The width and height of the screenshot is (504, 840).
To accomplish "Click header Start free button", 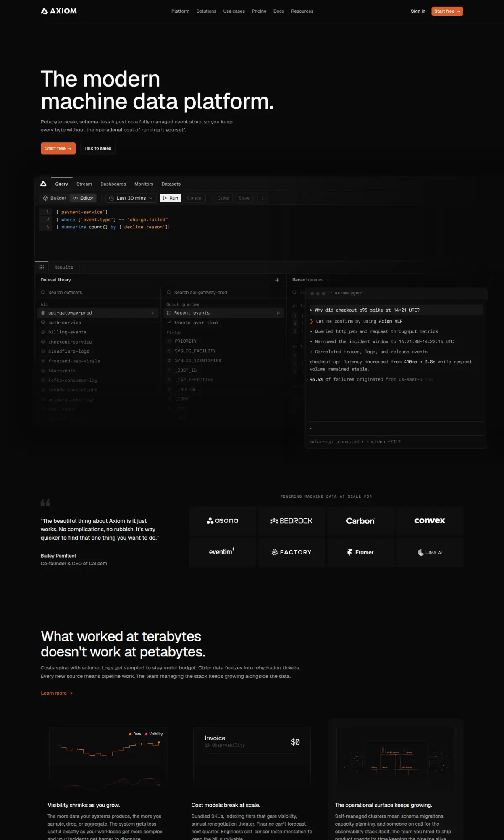I will click(447, 11).
